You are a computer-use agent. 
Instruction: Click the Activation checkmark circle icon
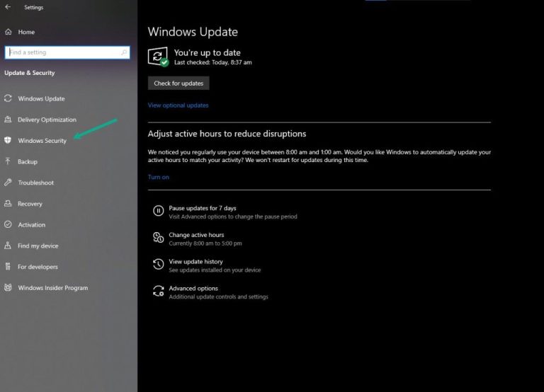8,224
